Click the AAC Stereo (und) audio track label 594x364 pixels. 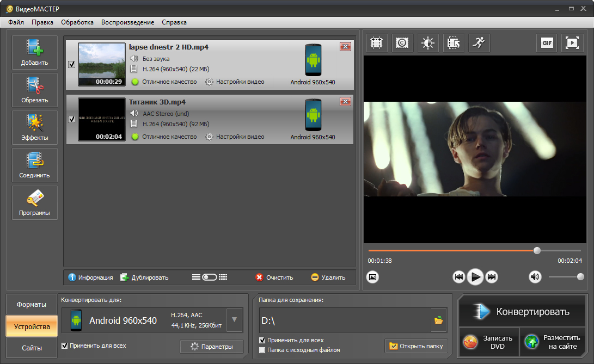[x=166, y=114]
